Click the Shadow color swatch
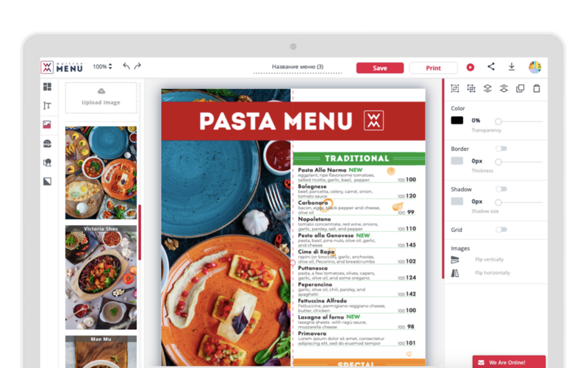588x368 pixels. tap(456, 201)
